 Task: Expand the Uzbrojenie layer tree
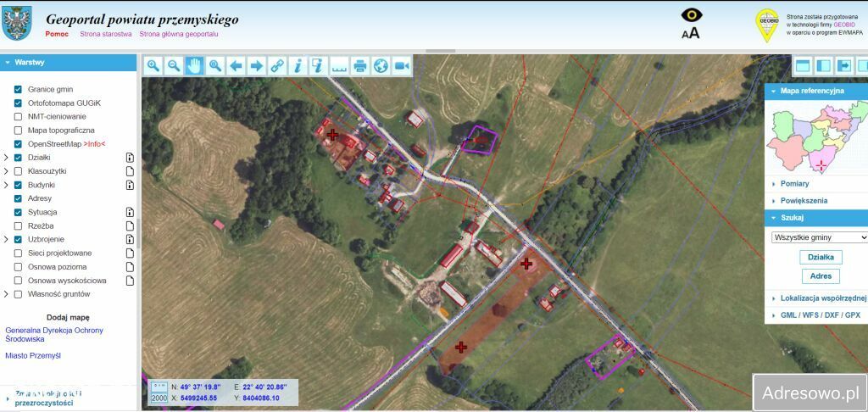click(6, 239)
